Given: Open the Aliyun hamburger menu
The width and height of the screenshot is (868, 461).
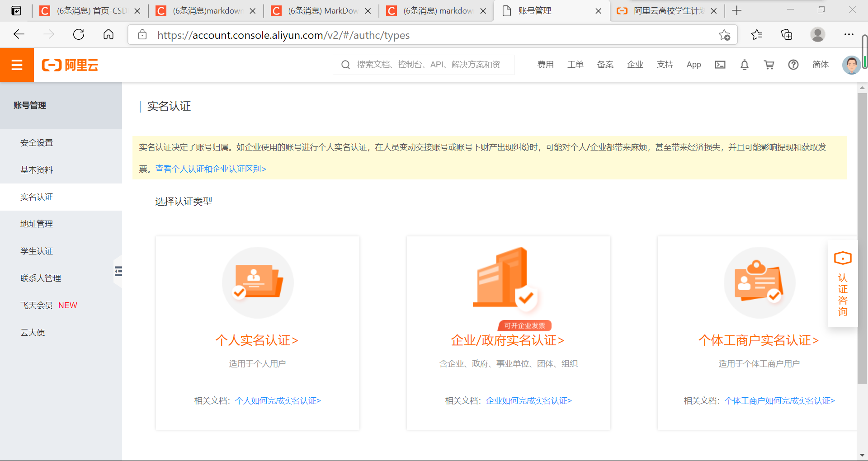Looking at the screenshot, I should (17, 65).
